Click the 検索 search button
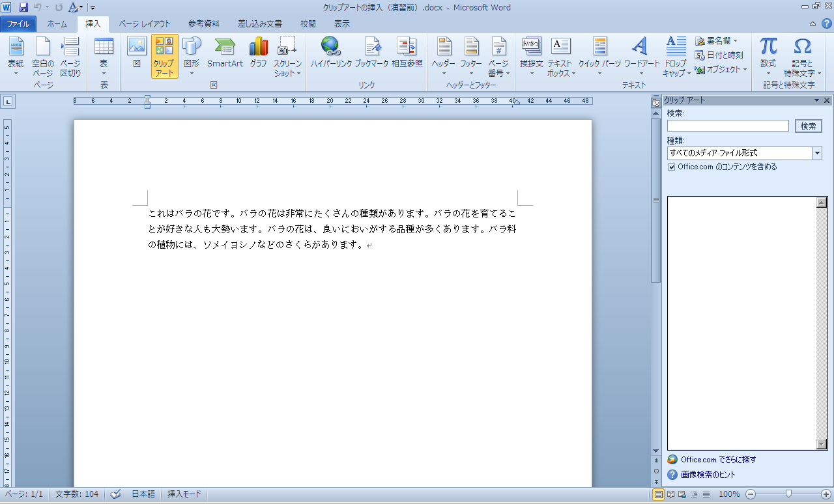Screen dimensions: 834x504 pos(809,126)
